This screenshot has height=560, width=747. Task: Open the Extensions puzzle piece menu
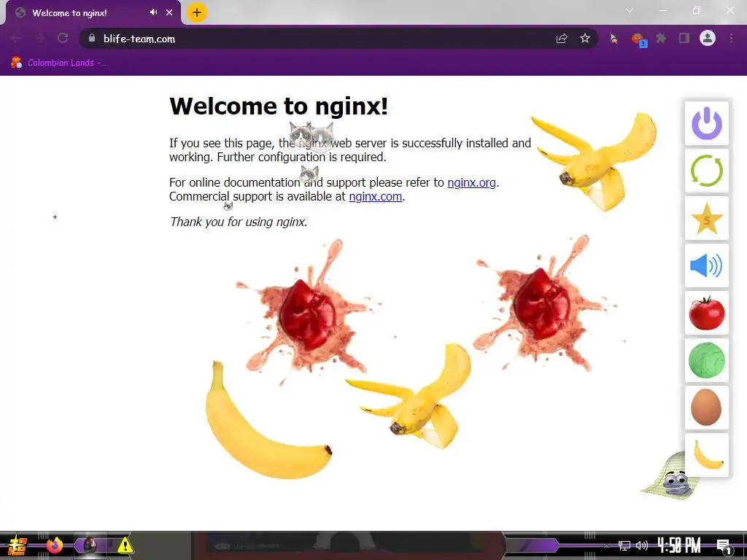click(661, 38)
